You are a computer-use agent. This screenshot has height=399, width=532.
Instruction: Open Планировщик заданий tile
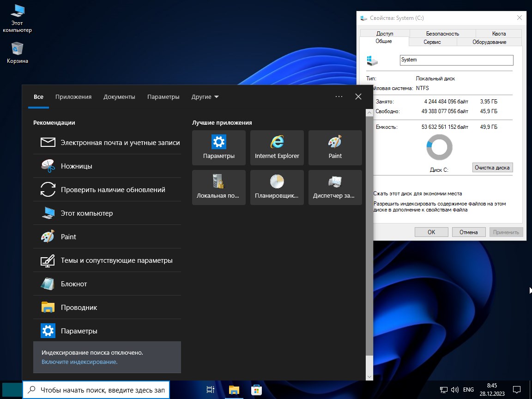click(277, 187)
